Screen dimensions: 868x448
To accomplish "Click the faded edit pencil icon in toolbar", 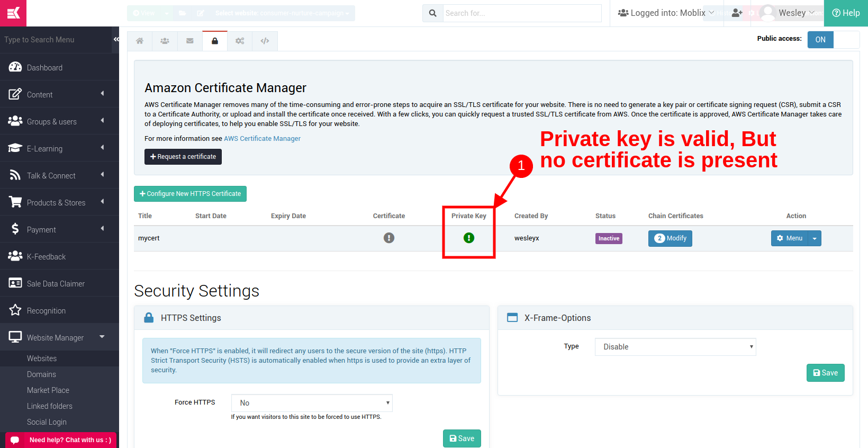I will pos(201,13).
